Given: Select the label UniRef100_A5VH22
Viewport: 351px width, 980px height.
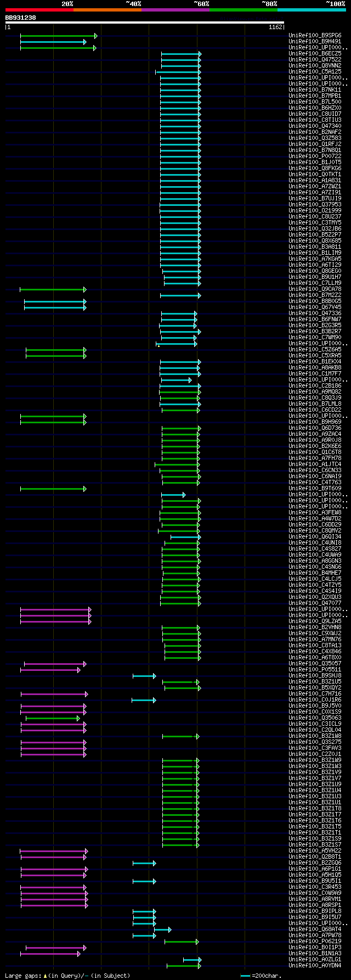Looking at the screenshot, I should tap(315, 851).
